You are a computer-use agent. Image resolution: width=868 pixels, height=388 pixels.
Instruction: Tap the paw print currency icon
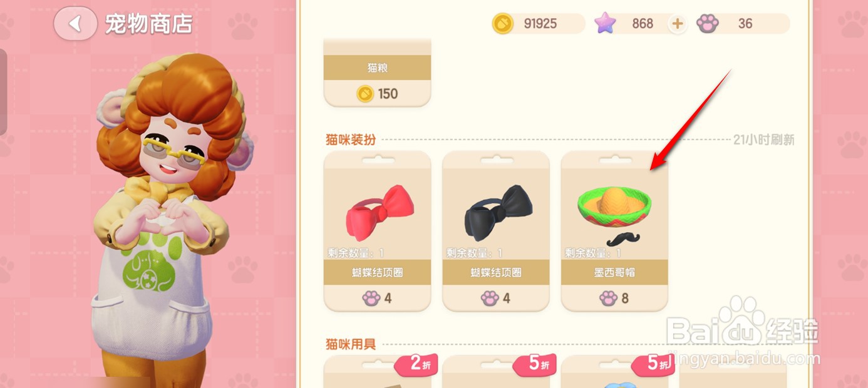[x=708, y=24]
